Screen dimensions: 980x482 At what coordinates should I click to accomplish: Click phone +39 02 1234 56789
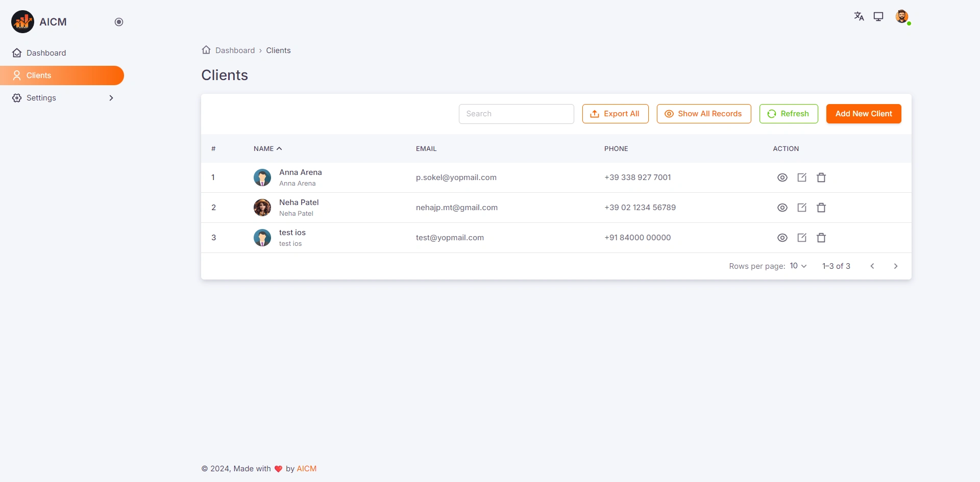point(640,208)
